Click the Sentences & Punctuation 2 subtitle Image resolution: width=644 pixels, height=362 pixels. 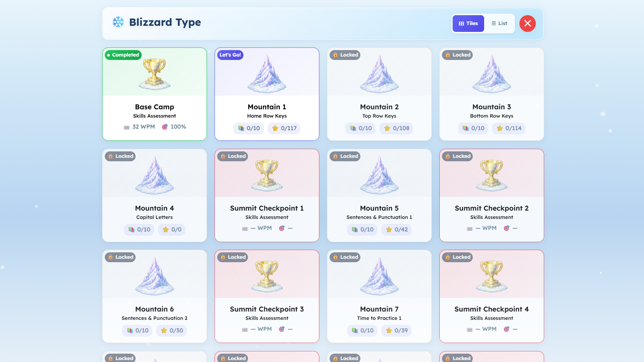pyautogui.click(x=155, y=318)
